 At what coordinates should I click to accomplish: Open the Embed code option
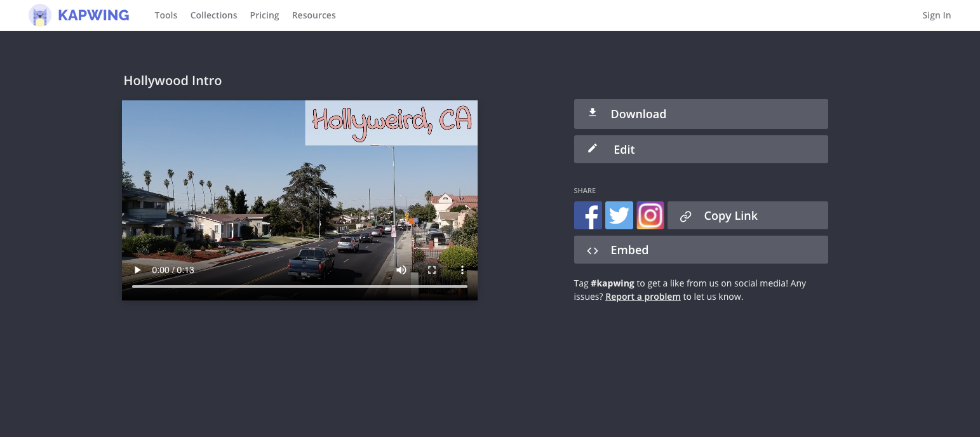pyautogui.click(x=701, y=250)
